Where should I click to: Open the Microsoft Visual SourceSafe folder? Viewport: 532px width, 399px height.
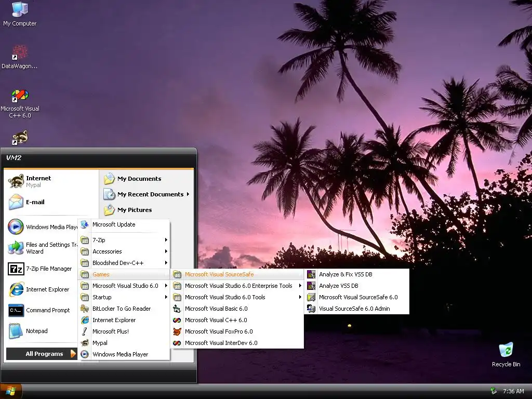point(237,274)
